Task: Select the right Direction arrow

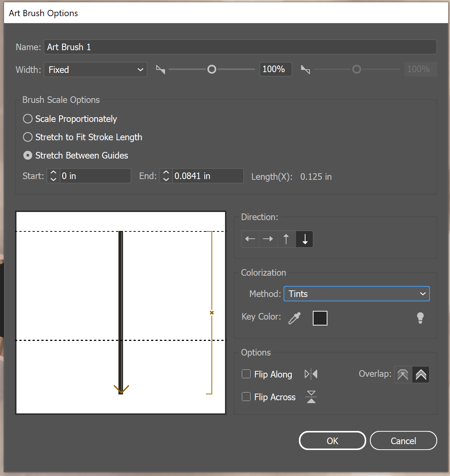Action: pyautogui.click(x=268, y=239)
